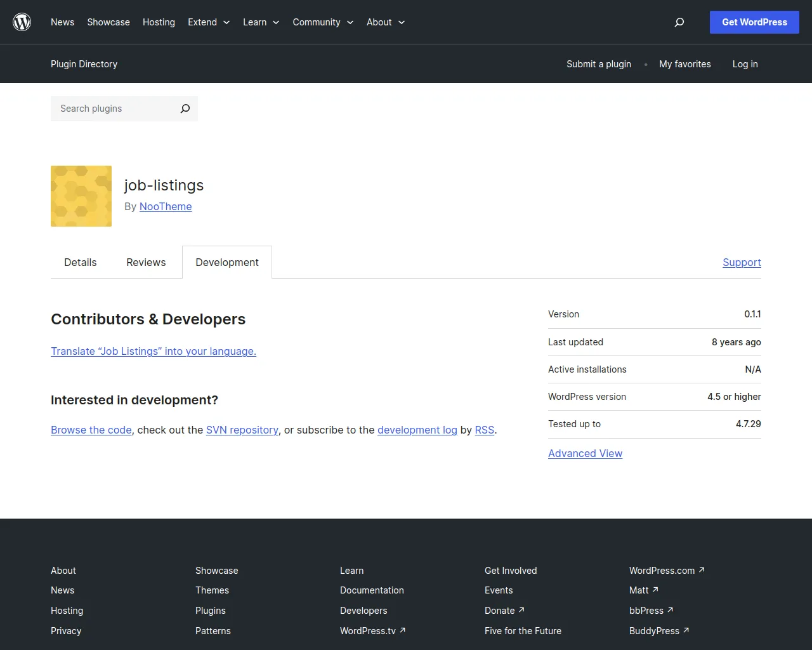This screenshot has height=650, width=812.
Task: Open NooTheme author link
Action: (x=166, y=206)
